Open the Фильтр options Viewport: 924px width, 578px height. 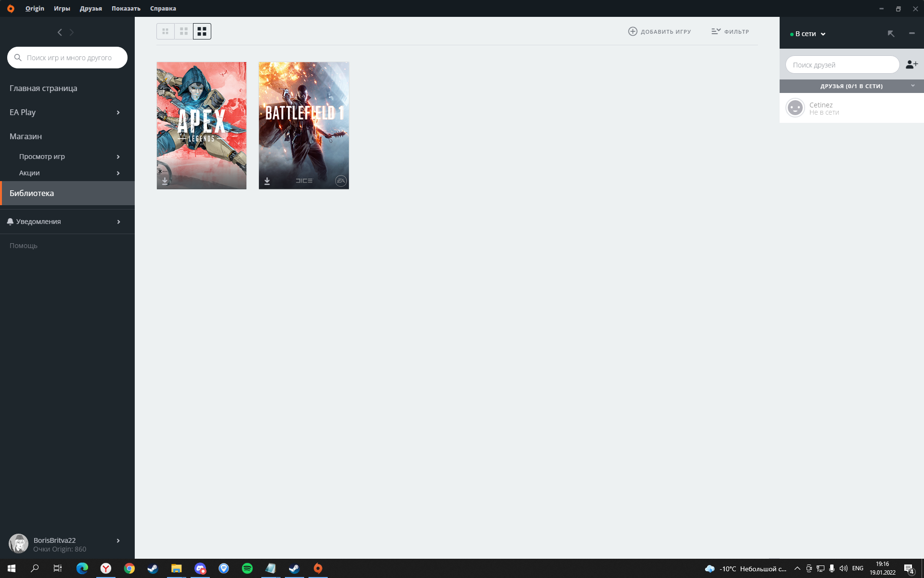tap(730, 31)
